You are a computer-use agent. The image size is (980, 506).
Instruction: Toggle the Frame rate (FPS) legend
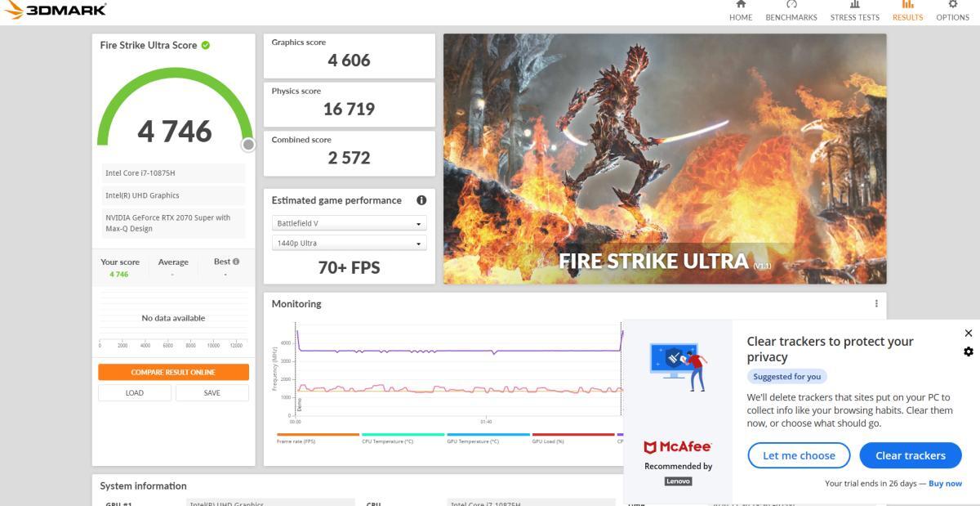tap(318, 438)
